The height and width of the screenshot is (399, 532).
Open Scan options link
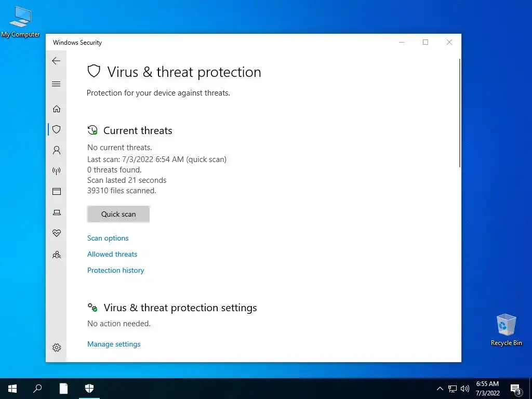(108, 238)
